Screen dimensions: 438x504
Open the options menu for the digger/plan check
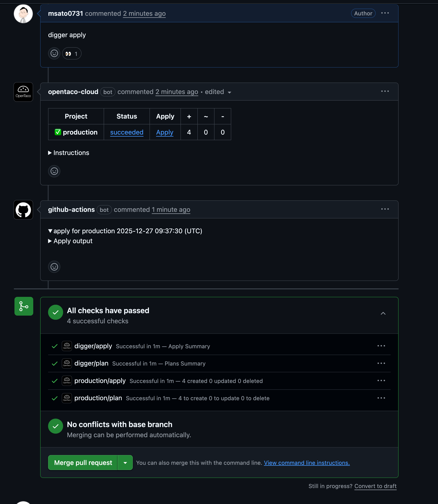[x=381, y=363]
